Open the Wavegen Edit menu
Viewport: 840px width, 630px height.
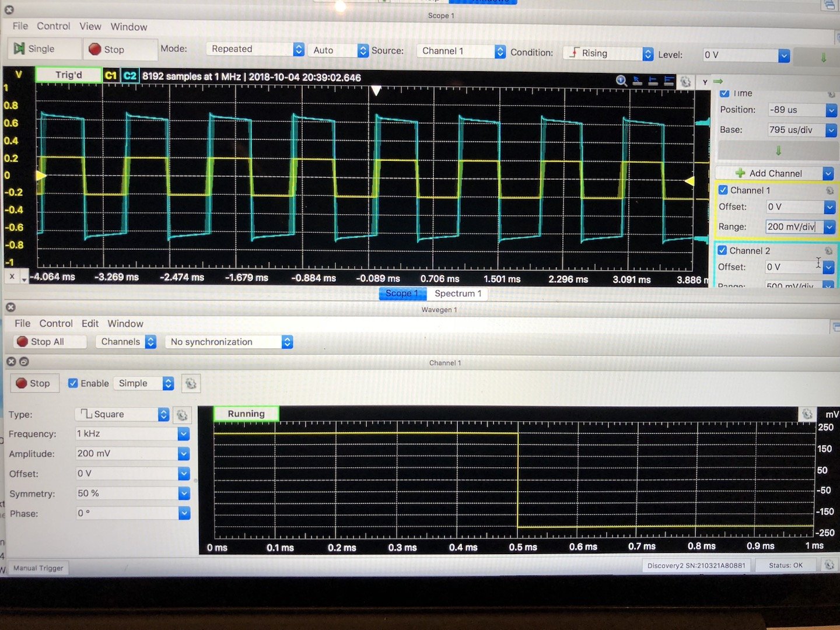pos(90,323)
